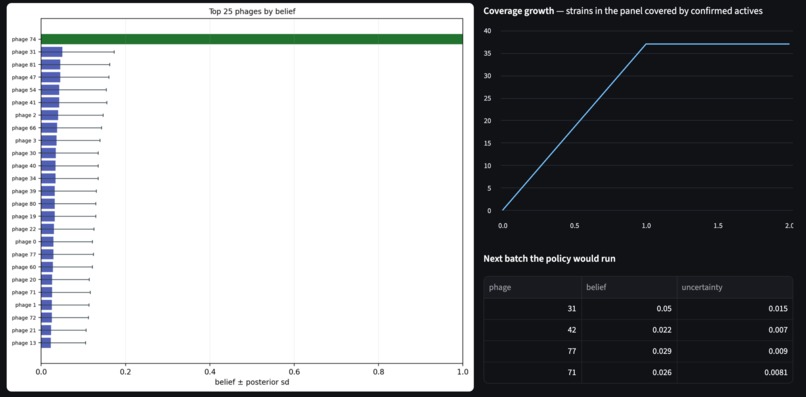Click the 'phage 66' axis label
Image resolution: width=806 pixels, height=397 pixels.
[x=24, y=128]
